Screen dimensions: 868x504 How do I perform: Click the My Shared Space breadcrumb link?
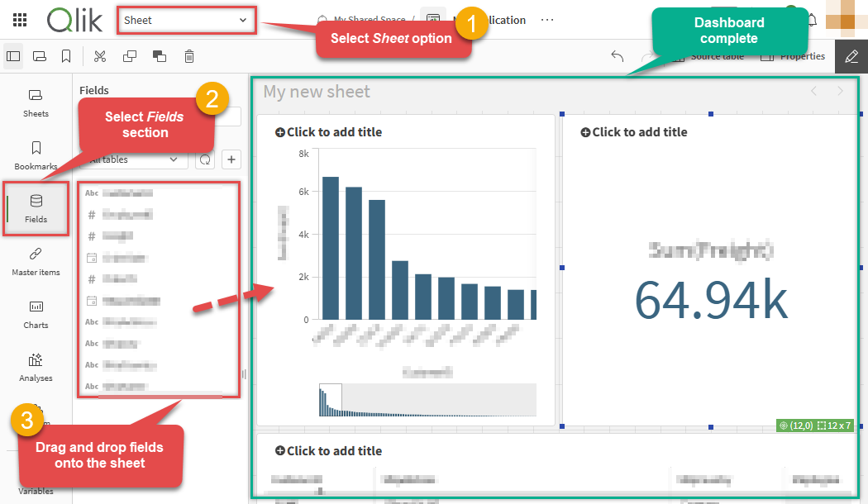click(370, 20)
